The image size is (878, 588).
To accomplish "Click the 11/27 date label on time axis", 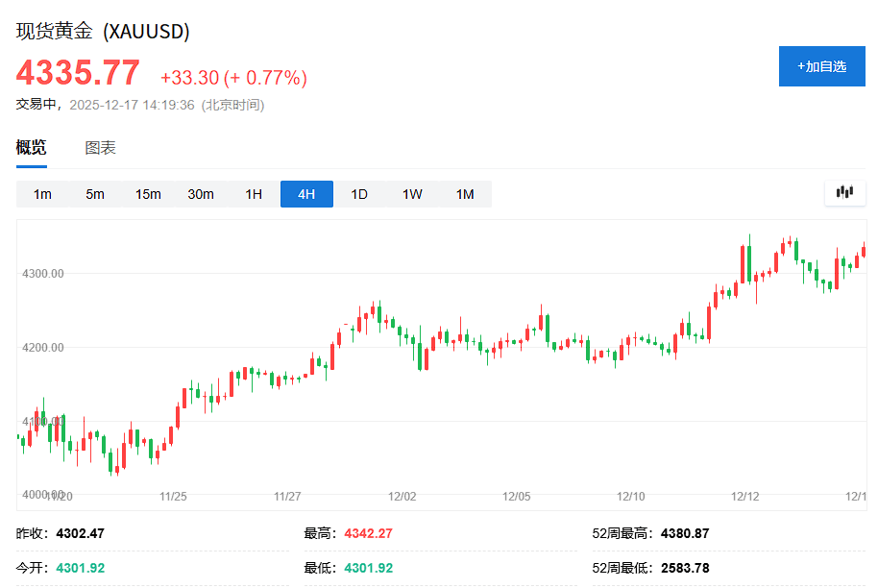I will pos(287,497).
